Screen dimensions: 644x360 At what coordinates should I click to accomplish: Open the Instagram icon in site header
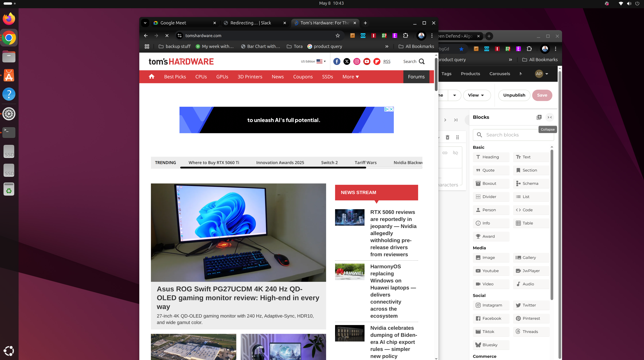click(357, 61)
